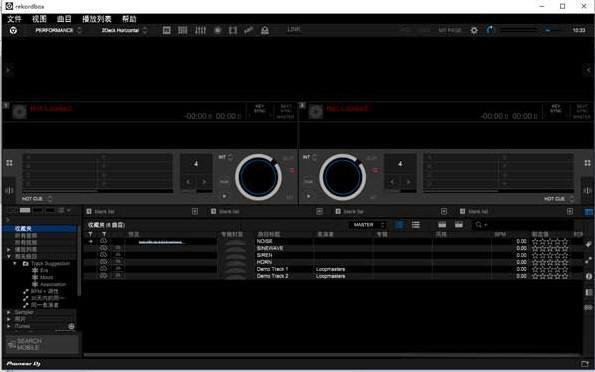
Task: Expand the 播放列表 tree node
Action: coord(9,249)
